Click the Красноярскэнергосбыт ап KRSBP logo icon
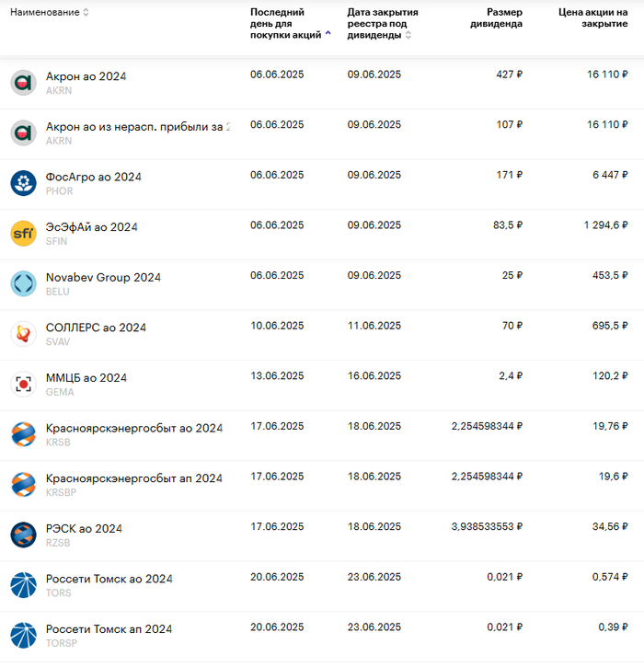This screenshot has width=644, height=667. (x=23, y=485)
